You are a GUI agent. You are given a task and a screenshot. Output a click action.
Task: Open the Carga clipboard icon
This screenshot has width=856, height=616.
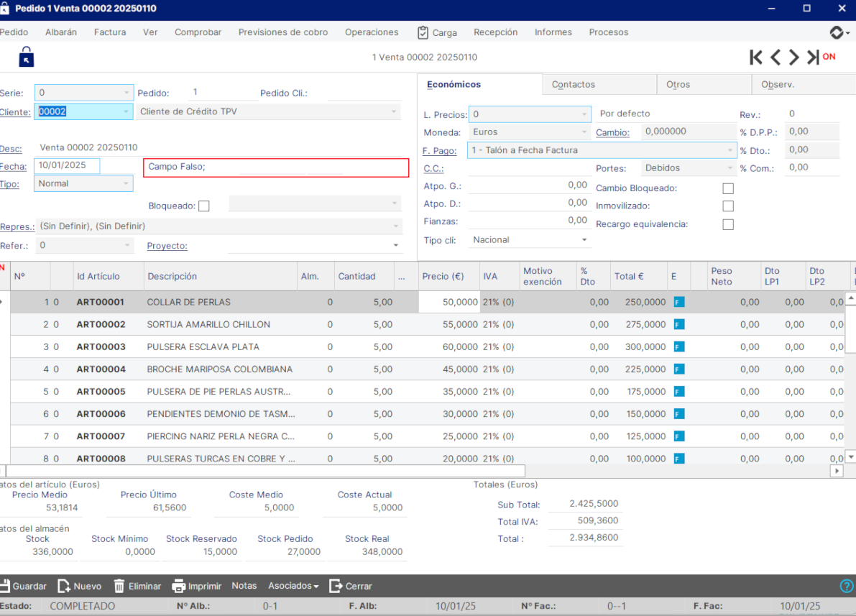pos(423,33)
